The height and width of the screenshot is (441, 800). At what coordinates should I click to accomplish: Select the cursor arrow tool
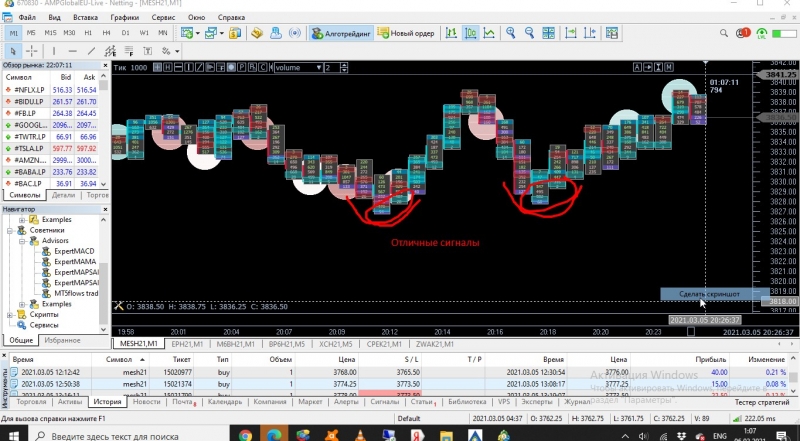click(x=13, y=51)
